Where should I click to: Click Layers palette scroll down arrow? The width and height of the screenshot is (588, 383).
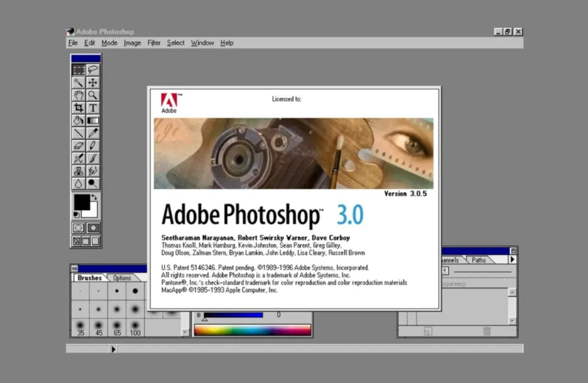click(512, 321)
